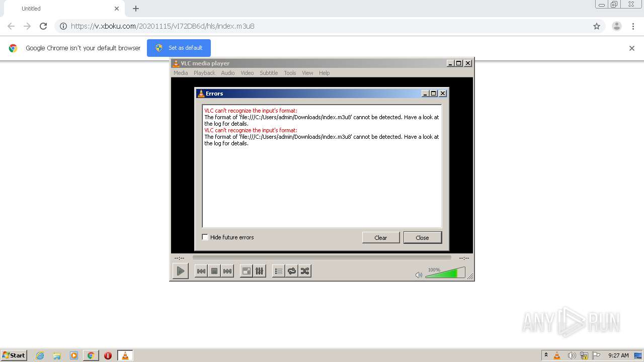644x362 pixels.
Task: Mute VLC with the speaker icon
Action: pyautogui.click(x=419, y=275)
